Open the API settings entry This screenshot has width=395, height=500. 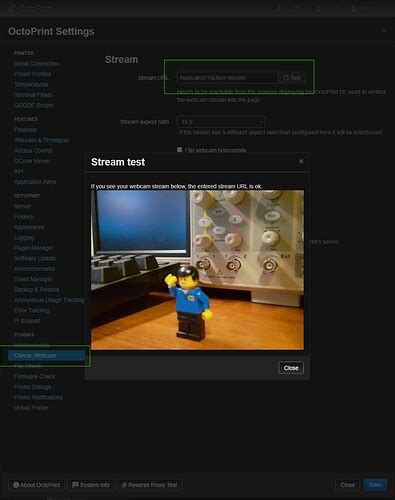tap(19, 171)
